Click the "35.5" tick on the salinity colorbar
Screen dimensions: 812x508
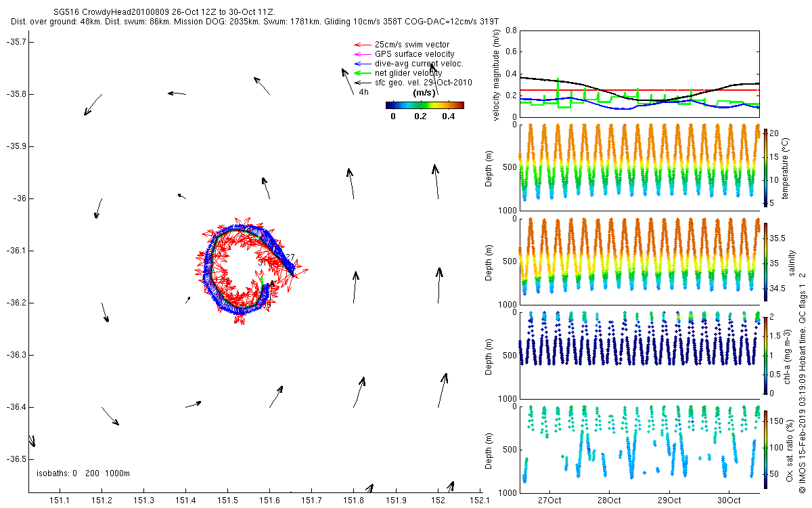tap(777, 238)
